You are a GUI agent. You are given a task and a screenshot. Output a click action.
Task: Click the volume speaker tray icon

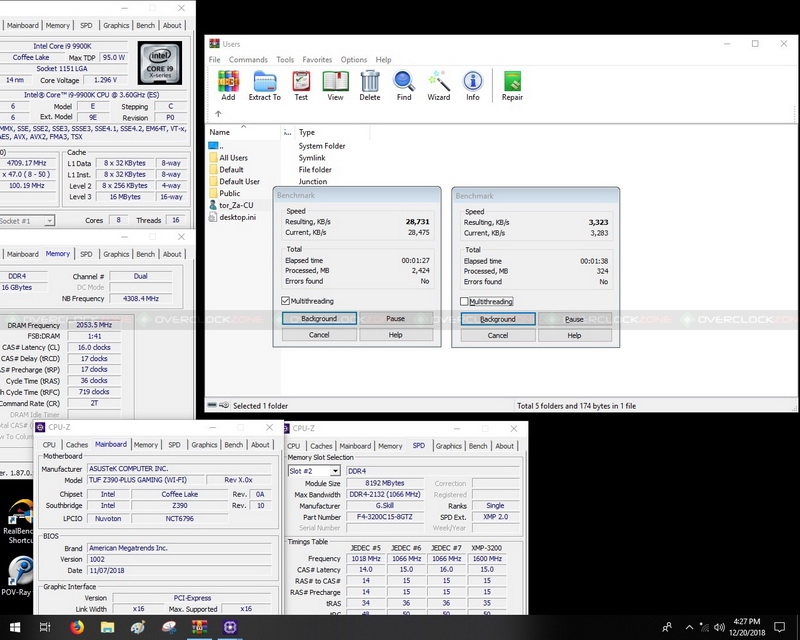(x=720, y=627)
